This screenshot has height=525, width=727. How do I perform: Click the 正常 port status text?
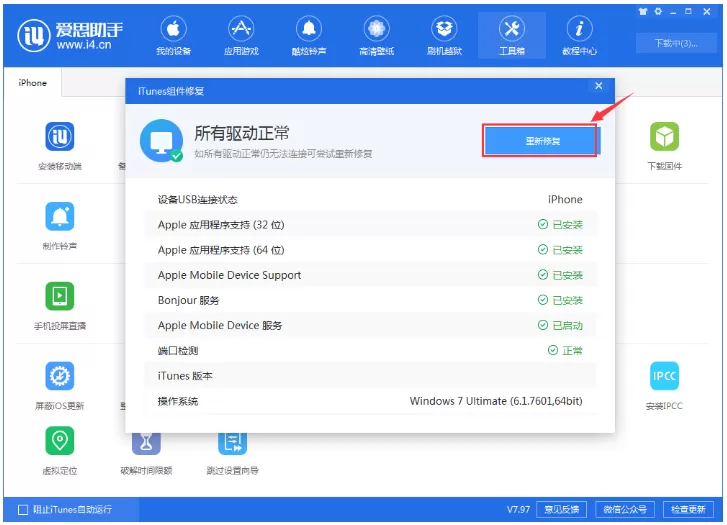[x=572, y=351]
